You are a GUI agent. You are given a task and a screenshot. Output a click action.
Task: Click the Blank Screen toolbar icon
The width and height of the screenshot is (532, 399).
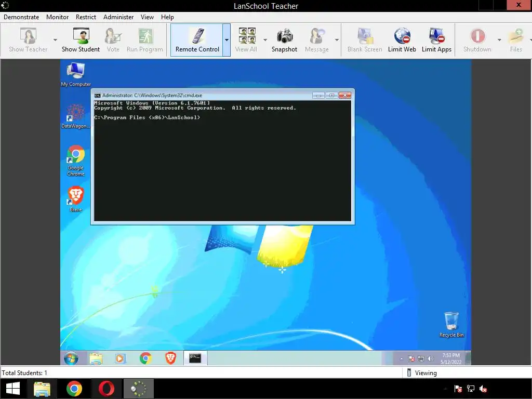[x=365, y=40]
